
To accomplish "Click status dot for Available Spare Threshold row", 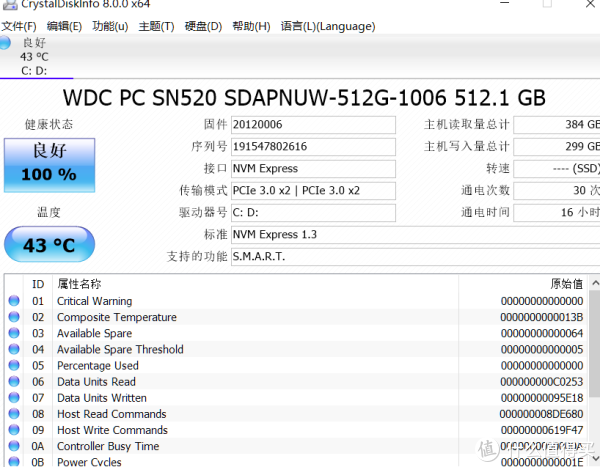I will 14,349.
